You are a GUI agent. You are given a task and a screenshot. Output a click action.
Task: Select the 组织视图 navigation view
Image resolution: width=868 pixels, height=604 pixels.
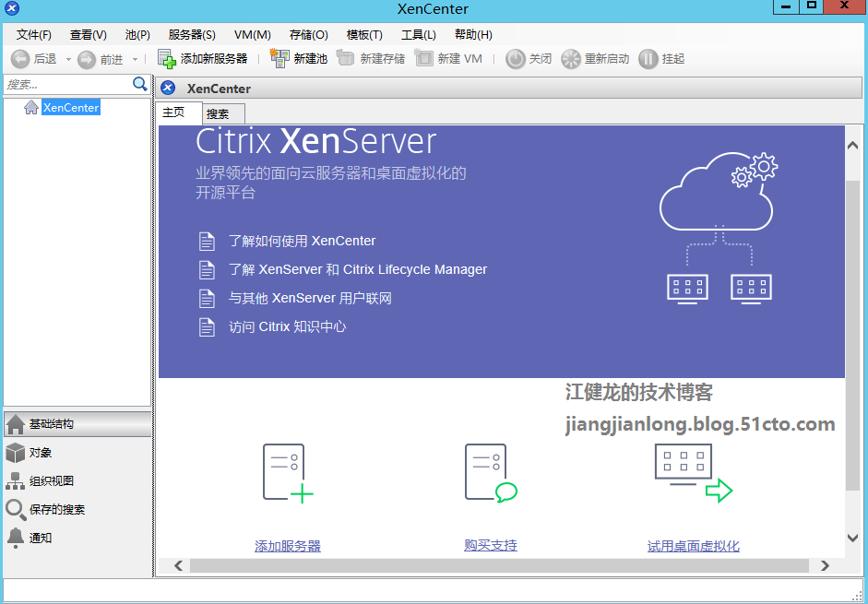[77, 481]
